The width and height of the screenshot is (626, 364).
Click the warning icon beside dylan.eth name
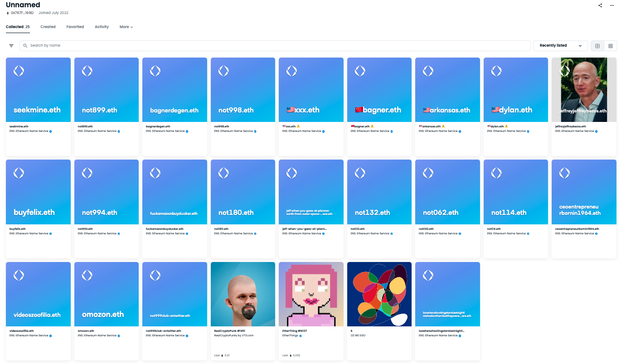tap(507, 126)
